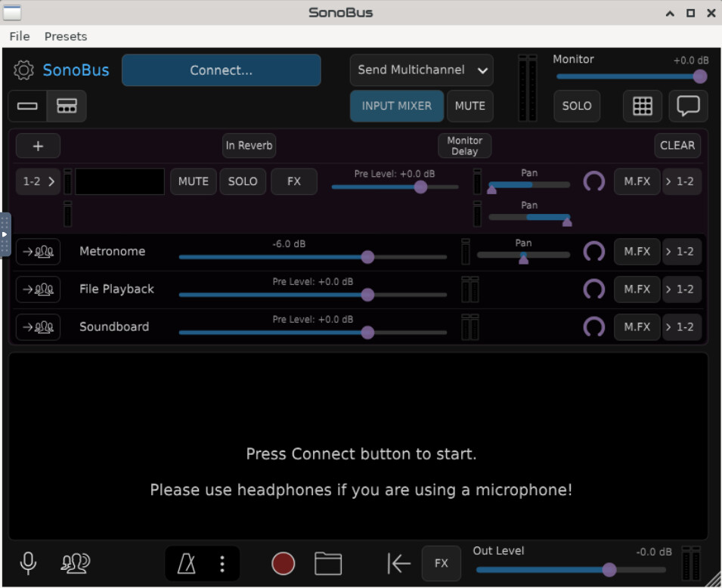This screenshot has width=722, height=588.
Task: Solo the 1-2 input channel
Action: point(243,181)
